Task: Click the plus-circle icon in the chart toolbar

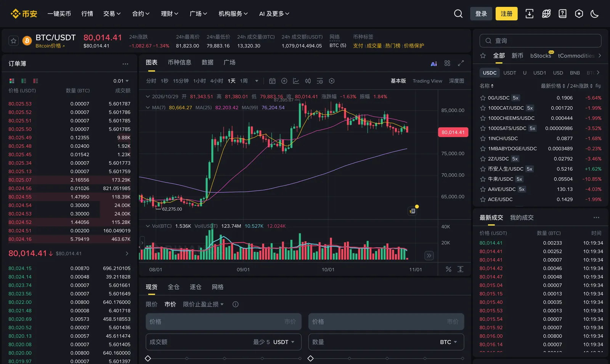Action: coord(284,81)
